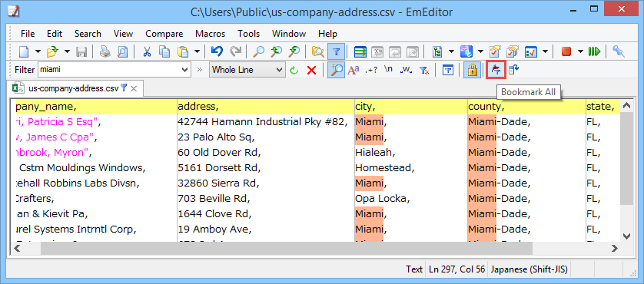Click the Copy icon
Viewport: 644px width, 284px height.
click(164, 51)
